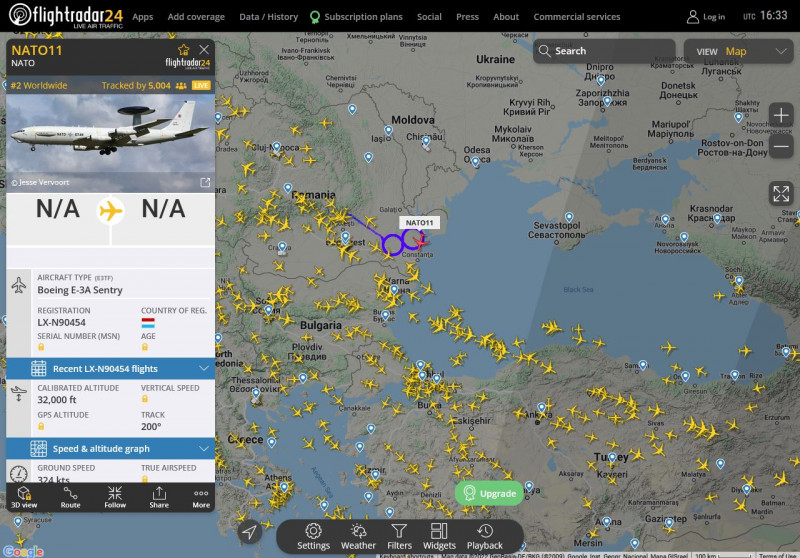Click the my-location arrow button
The image size is (800, 558).
(x=249, y=532)
